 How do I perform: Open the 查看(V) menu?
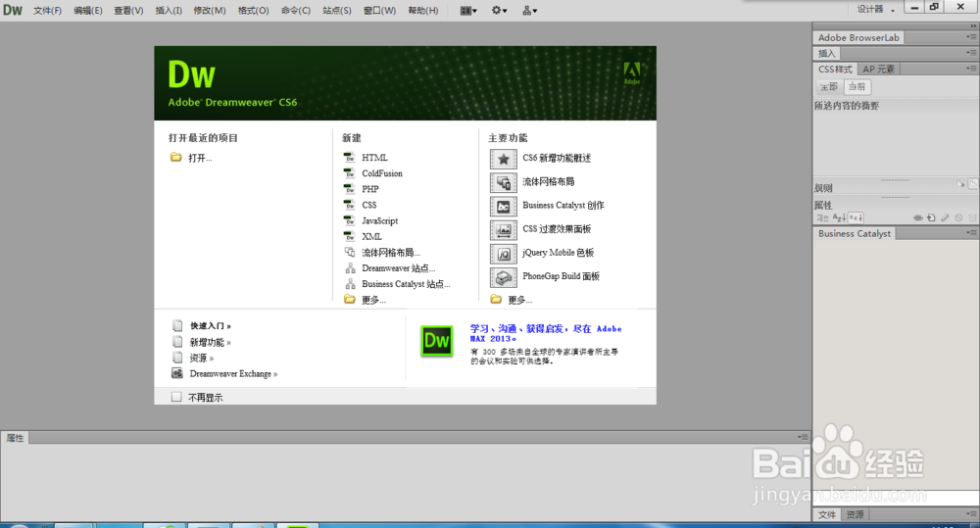pyautogui.click(x=128, y=11)
